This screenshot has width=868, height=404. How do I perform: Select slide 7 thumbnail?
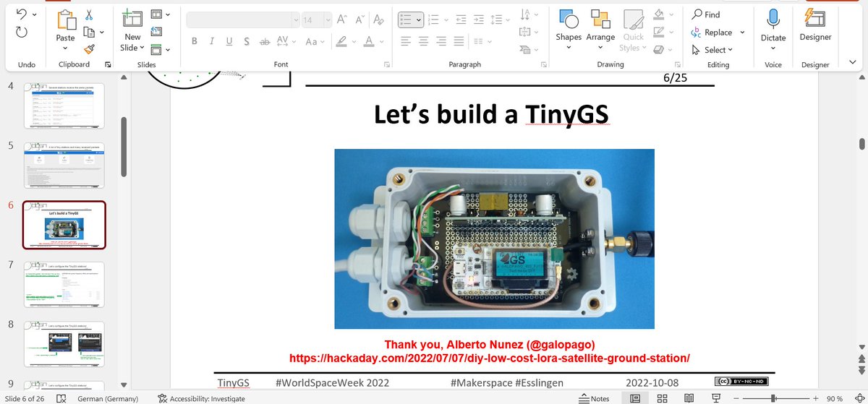[64, 285]
